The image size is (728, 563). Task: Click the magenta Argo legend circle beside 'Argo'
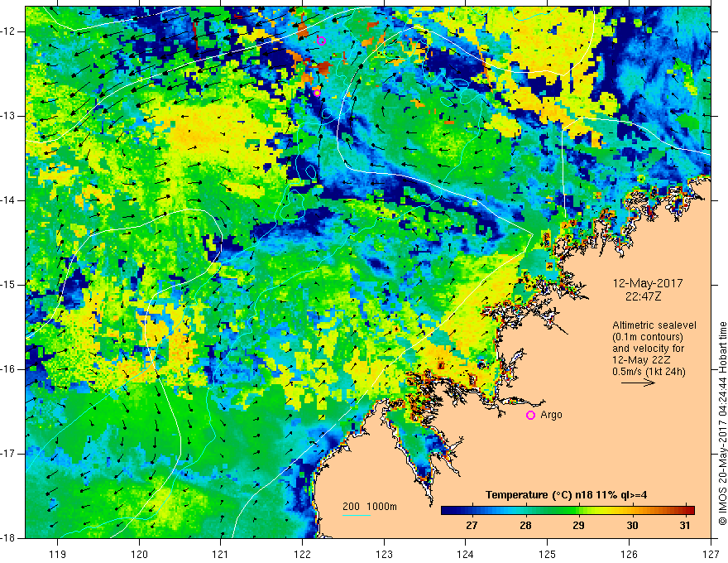click(530, 416)
